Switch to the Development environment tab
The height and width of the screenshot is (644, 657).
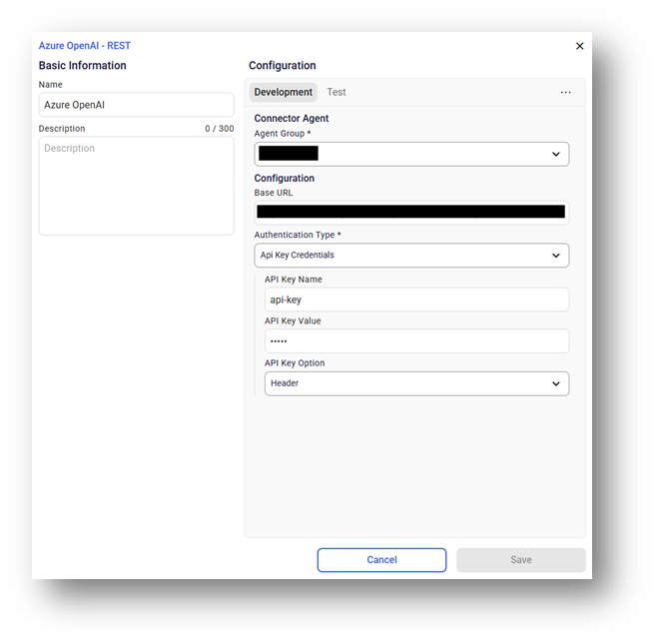click(283, 92)
